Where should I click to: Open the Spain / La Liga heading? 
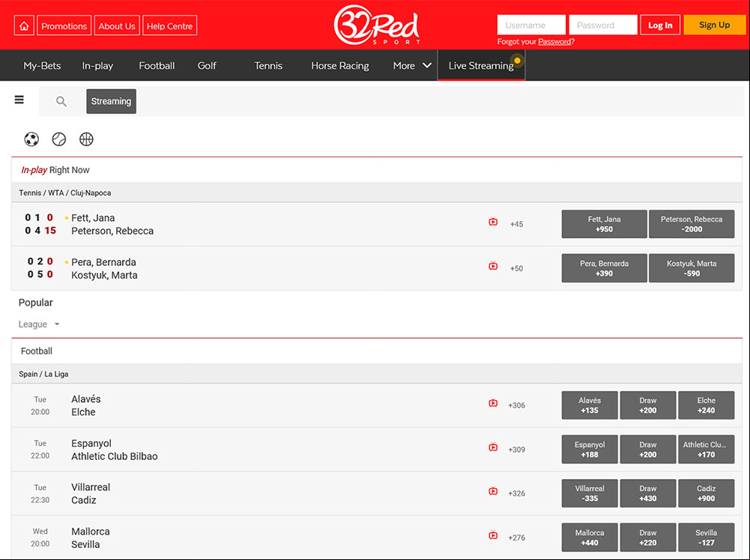pyautogui.click(x=43, y=374)
